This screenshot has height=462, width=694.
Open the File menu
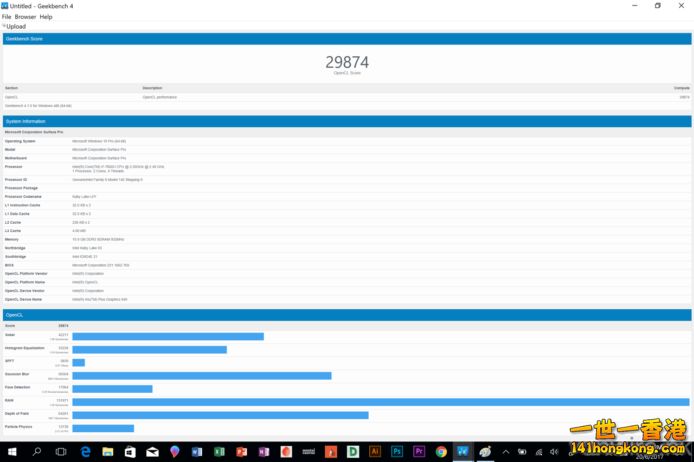[x=6, y=17]
